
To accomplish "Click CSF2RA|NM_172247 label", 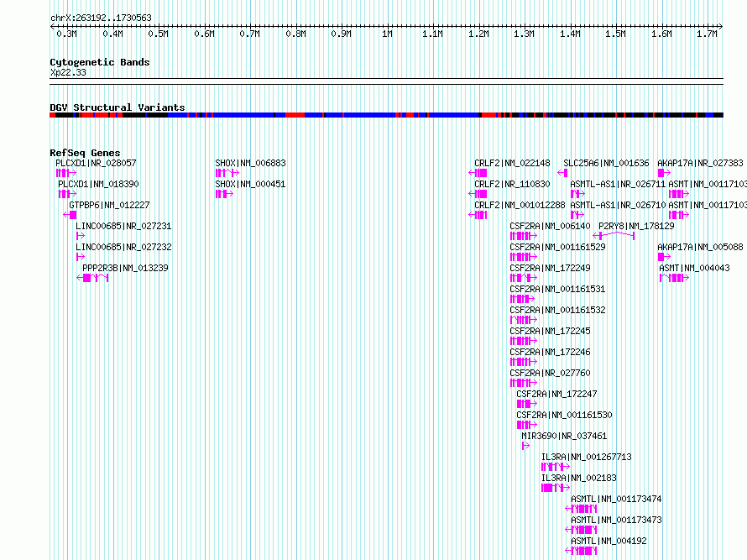I will [556, 394].
